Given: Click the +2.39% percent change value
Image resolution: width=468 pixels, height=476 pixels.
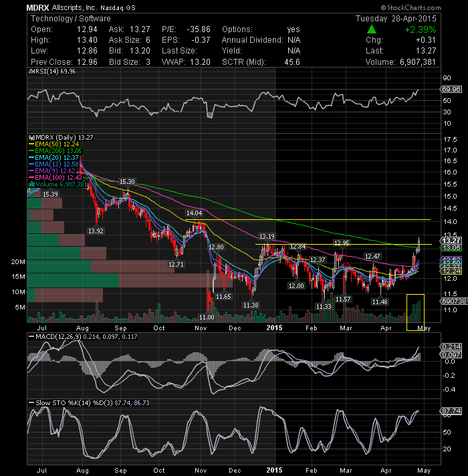Looking at the screenshot, I should click(421, 29).
